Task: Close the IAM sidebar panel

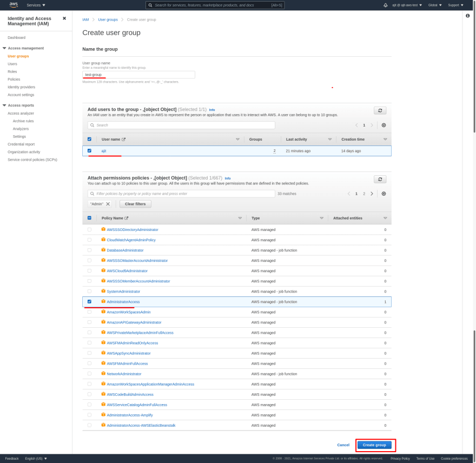Action: coord(64,18)
